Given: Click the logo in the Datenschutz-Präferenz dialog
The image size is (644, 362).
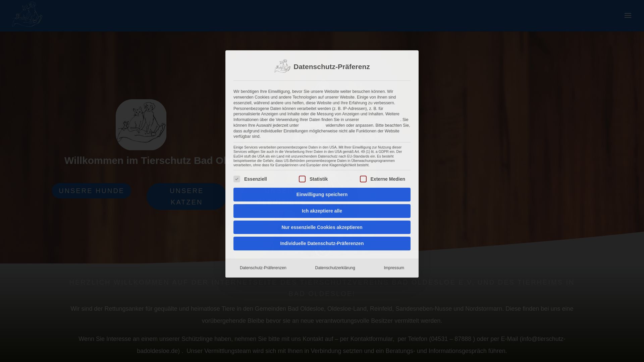Looking at the screenshot, I should tap(282, 66).
